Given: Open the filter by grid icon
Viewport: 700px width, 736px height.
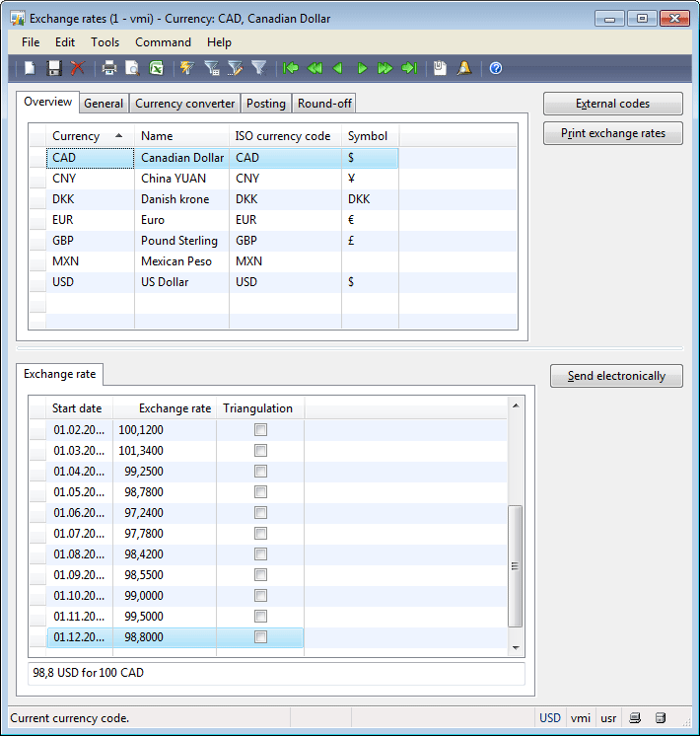Looking at the screenshot, I should [x=212, y=68].
